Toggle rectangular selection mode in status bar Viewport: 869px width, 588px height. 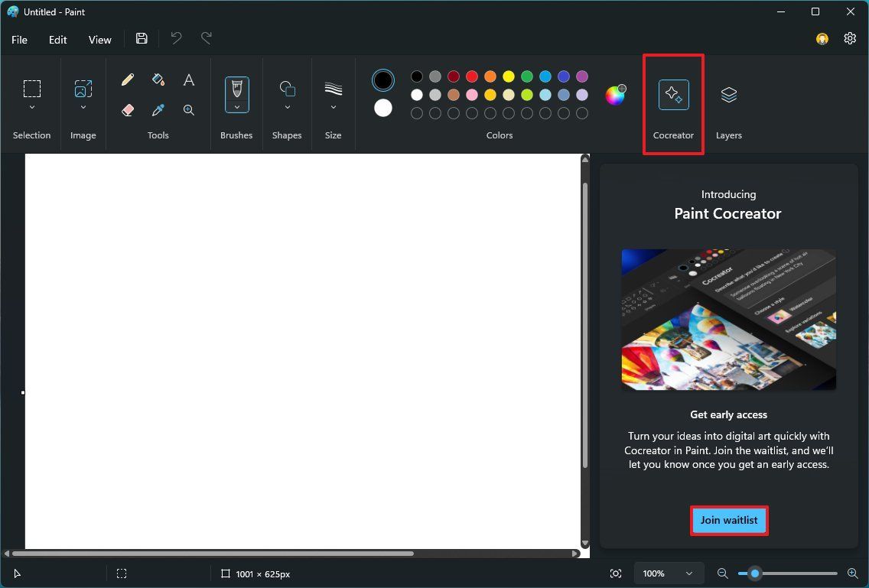121,573
